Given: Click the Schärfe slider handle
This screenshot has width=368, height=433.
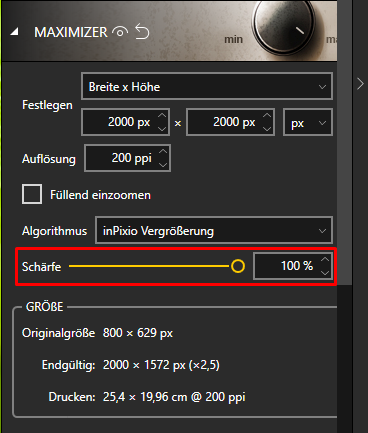Looking at the screenshot, I should click(238, 266).
